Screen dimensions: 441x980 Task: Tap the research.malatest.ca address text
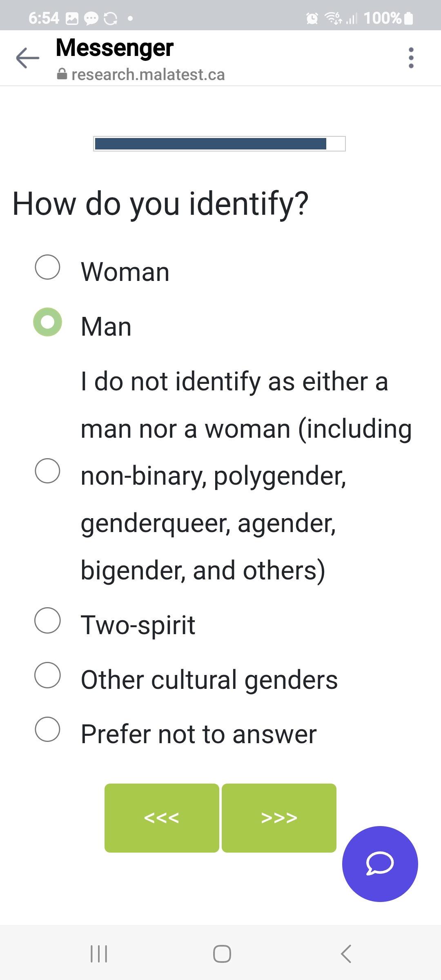[148, 75]
